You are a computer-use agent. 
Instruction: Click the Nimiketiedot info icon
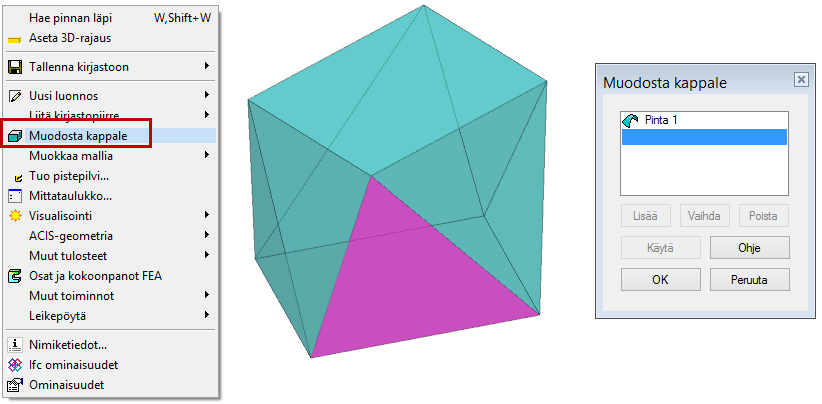[15, 345]
